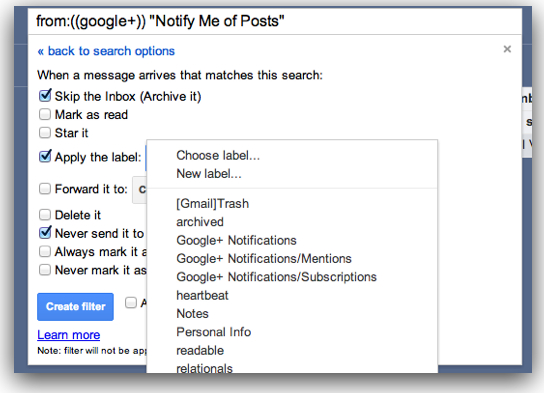Enable the Star it checkbox
The height and width of the screenshot is (393, 544).
[x=45, y=133]
